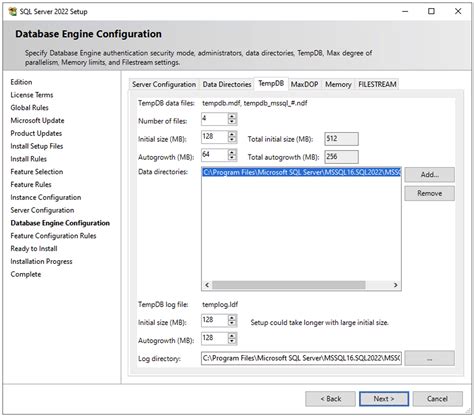Click the templog.ldf file name text
Viewport: 474px width, 417px height.
(x=220, y=304)
